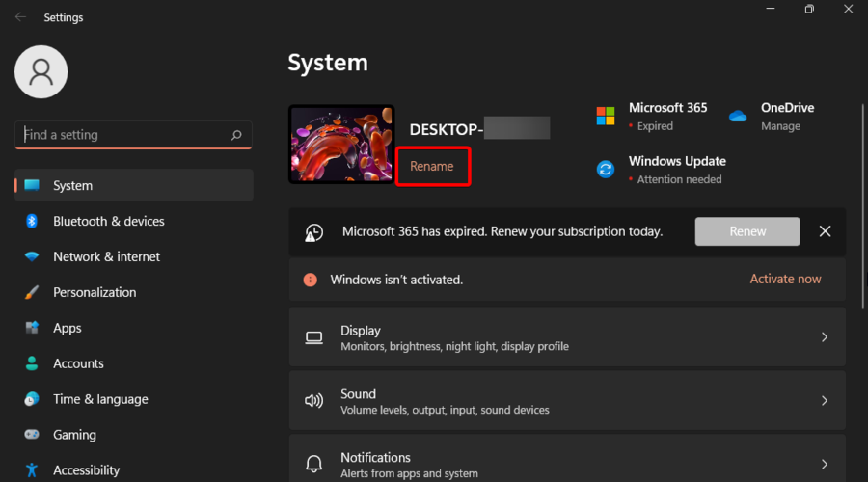Go back using the back arrow

tap(20, 17)
